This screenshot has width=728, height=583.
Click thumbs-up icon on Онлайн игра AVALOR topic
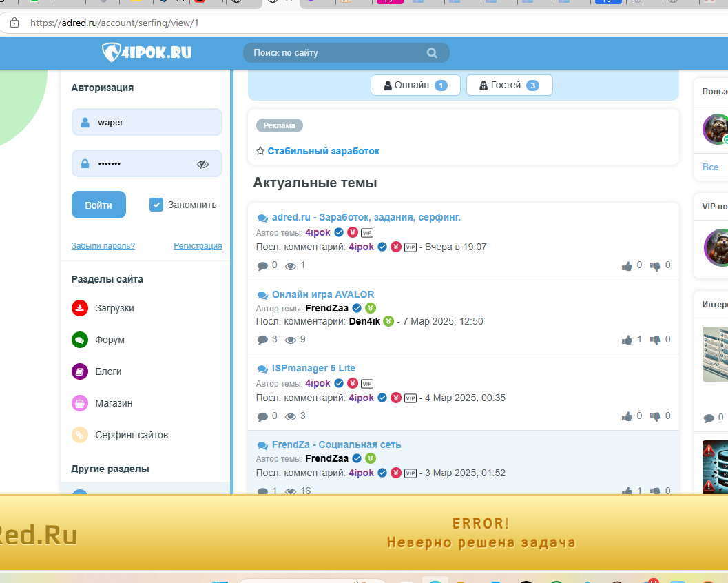627,340
